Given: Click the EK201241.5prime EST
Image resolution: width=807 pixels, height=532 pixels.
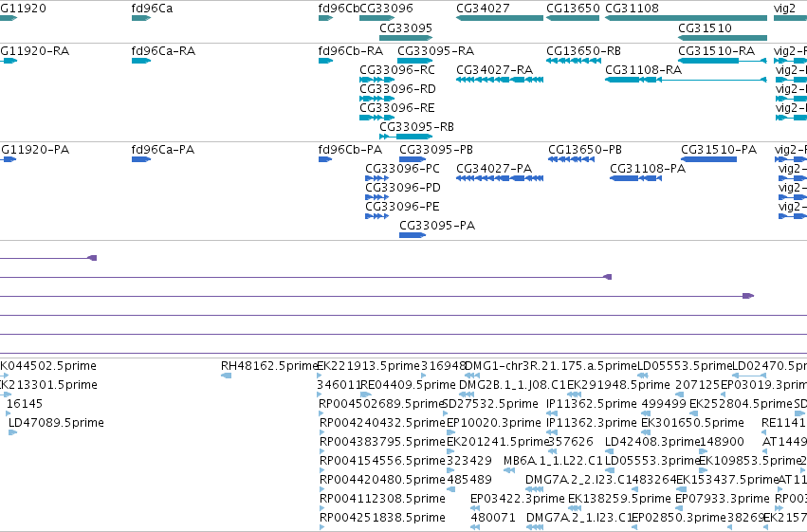Looking at the screenshot, I should (450, 451).
